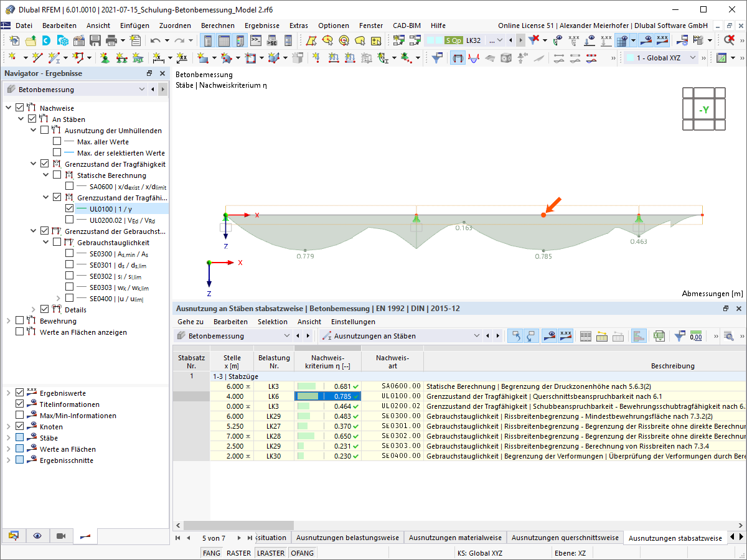Export table to Excel icon
This screenshot has width=747, height=560.
659,336
